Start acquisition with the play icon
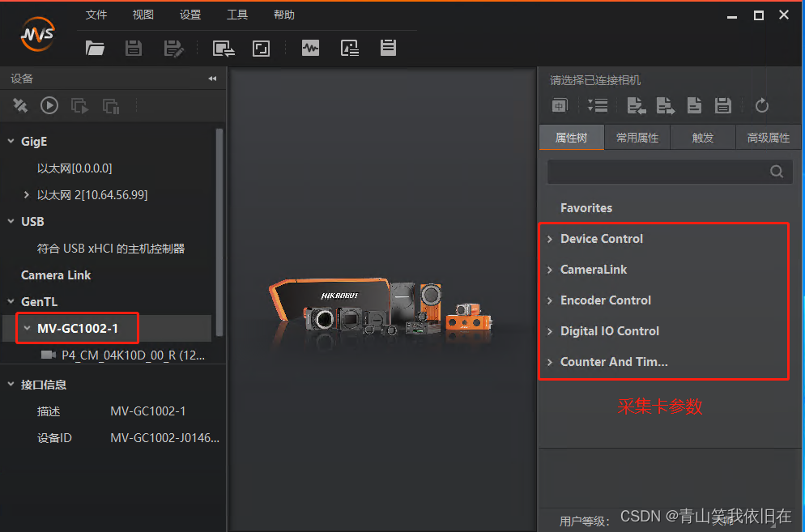 pyautogui.click(x=49, y=106)
